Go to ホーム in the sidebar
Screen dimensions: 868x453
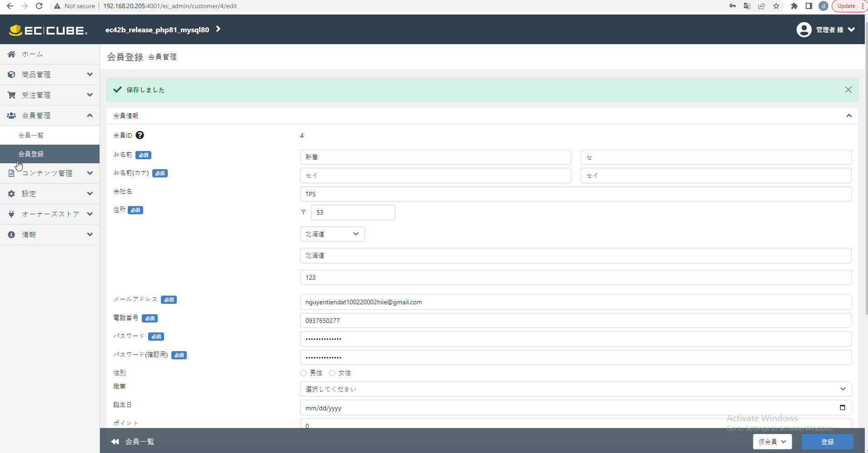[50, 54]
